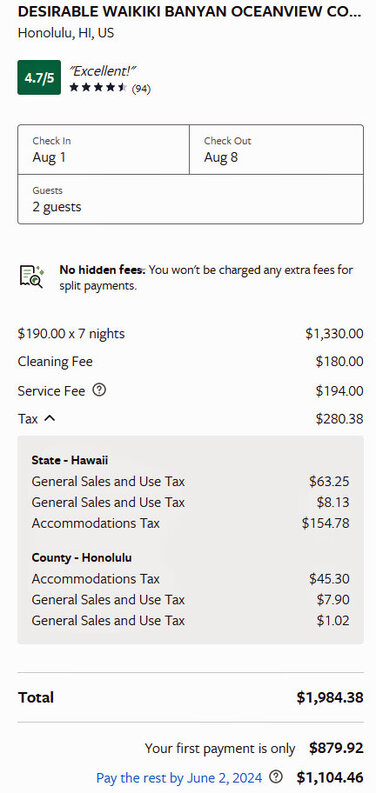Click the green 4.7/5 rating badge
376x793 pixels.
pyautogui.click(x=39, y=77)
